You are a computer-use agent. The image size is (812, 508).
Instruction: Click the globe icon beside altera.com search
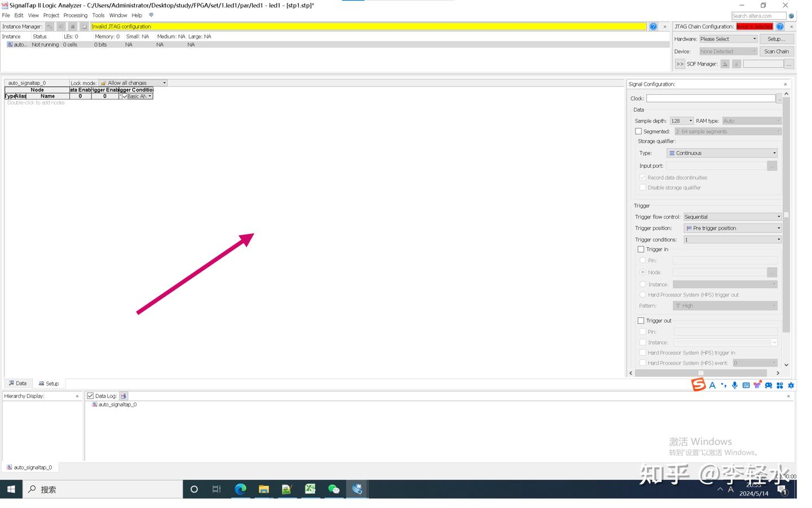click(791, 16)
